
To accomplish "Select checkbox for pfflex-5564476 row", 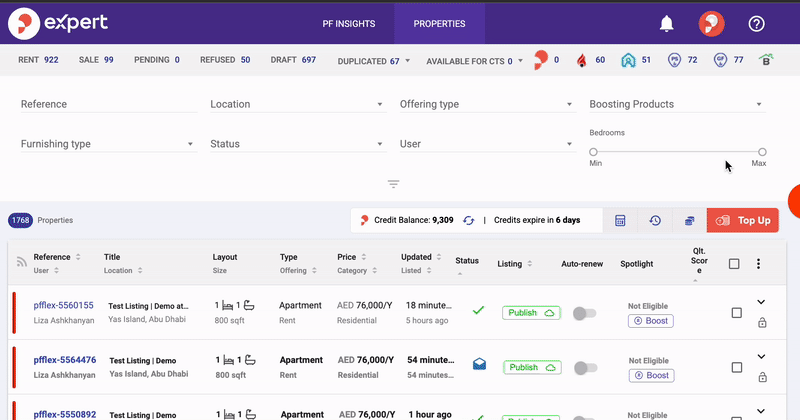I will point(737,367).
